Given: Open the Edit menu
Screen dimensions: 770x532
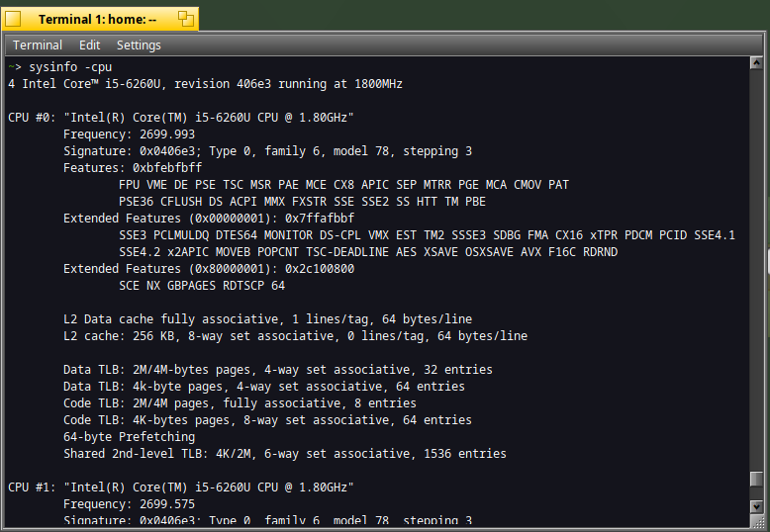Looking at the screenshot, I should coord(89,45).
